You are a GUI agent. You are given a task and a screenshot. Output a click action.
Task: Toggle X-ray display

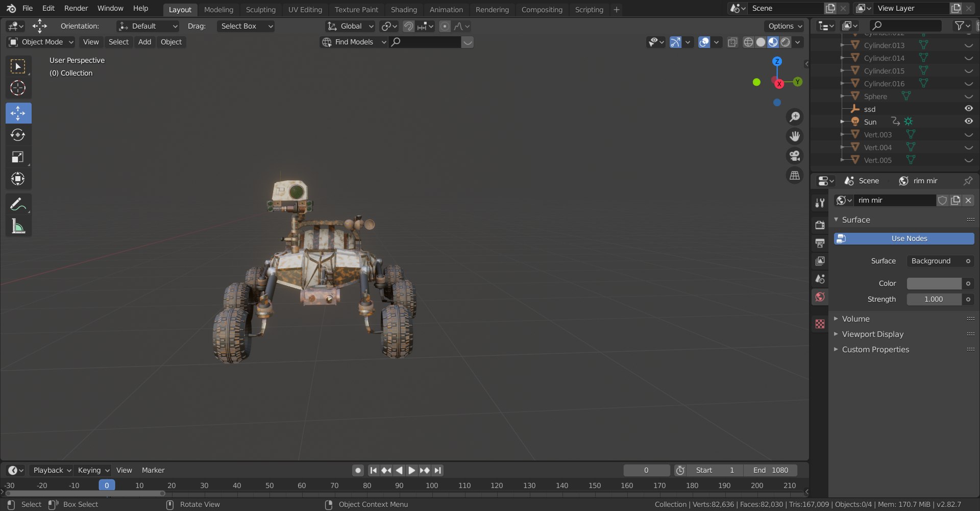tap(732, 42)
